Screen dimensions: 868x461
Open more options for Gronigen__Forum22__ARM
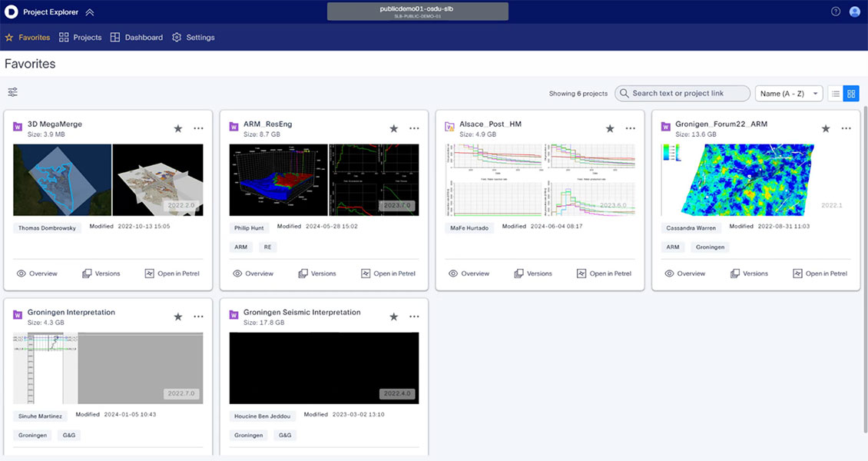click(846, 128)
